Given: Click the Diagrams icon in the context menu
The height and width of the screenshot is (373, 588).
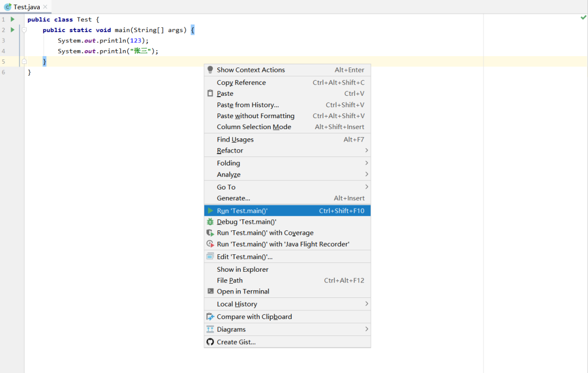Looking at the screenshot, I should [210, 329].
